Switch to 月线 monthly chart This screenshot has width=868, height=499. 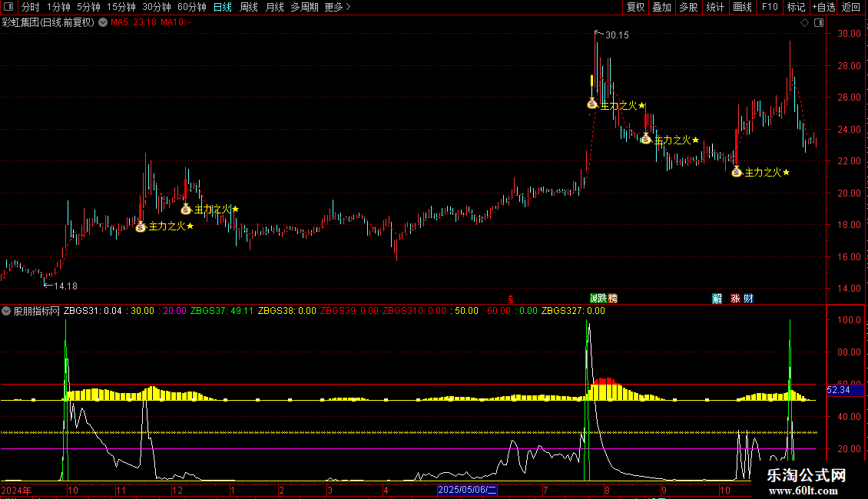tap(274, 7)
